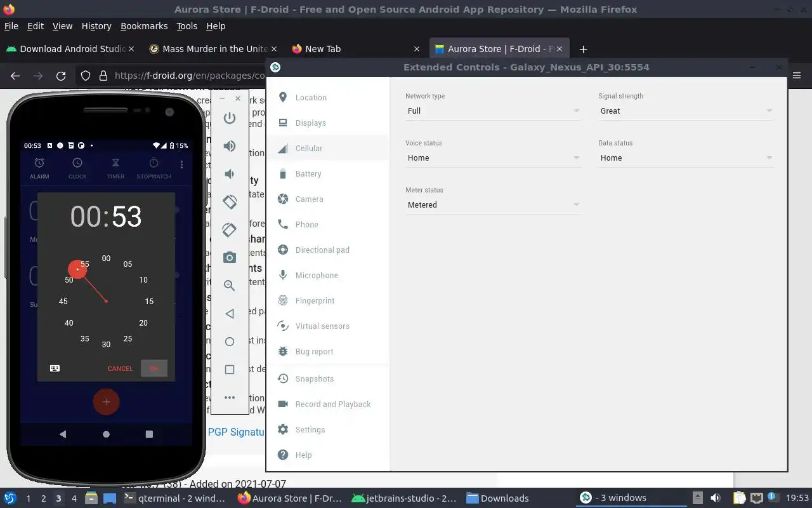Tap the phone navigation back button
812x508 pixels.
click(x=63, y=434)
